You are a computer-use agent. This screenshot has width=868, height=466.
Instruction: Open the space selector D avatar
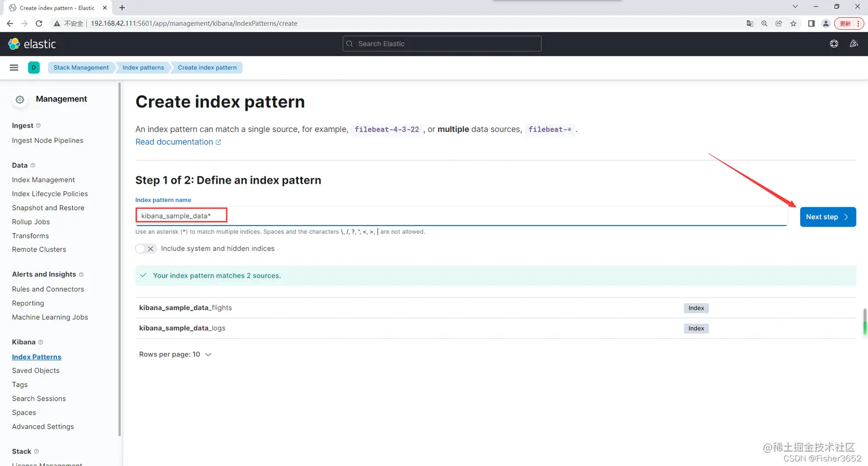(33, 68)
